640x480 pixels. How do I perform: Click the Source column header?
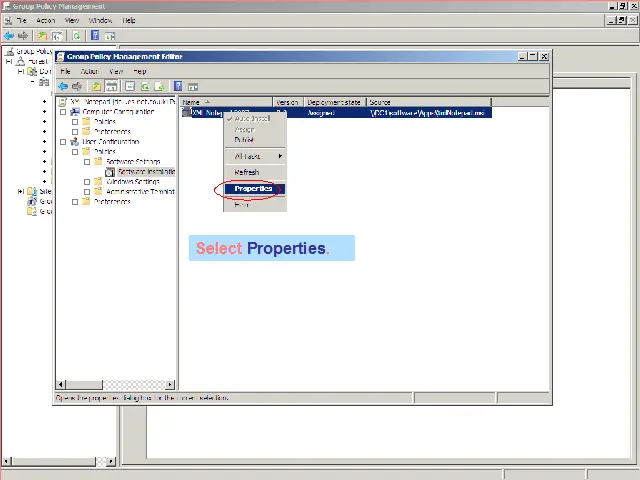tap(381, 102)
